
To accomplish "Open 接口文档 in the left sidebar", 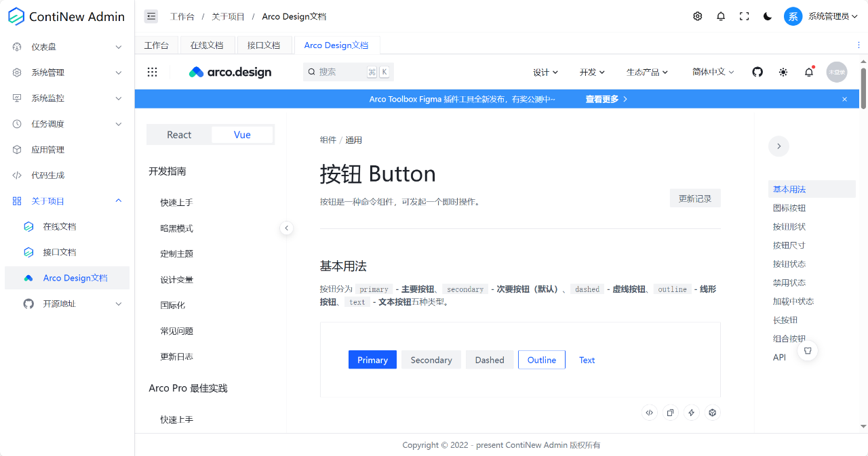I will (67, 252).
